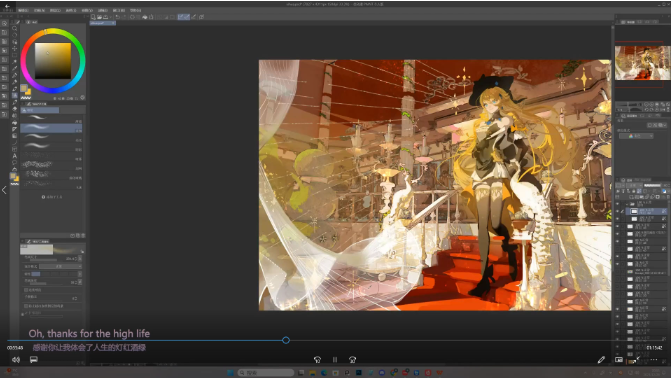This screenshot has height=378, width=672.
Task: Click the Undo arrow in command bar
Action: 117,17
